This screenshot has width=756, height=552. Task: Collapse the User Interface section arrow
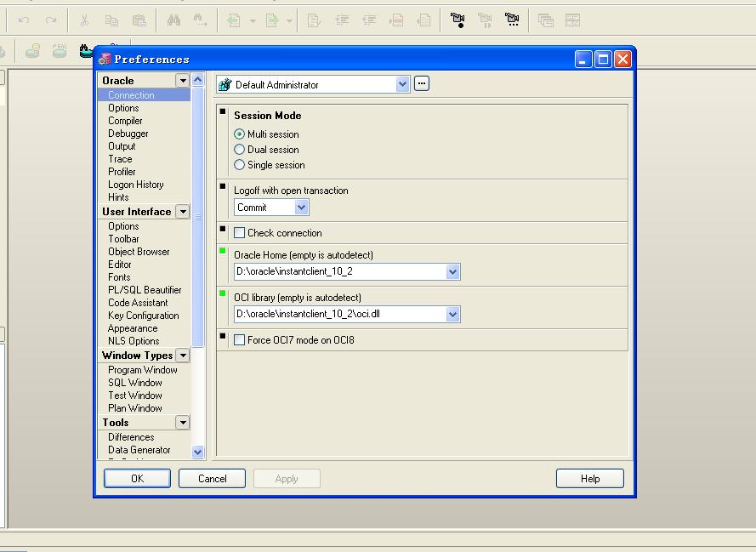coord(183,211)
